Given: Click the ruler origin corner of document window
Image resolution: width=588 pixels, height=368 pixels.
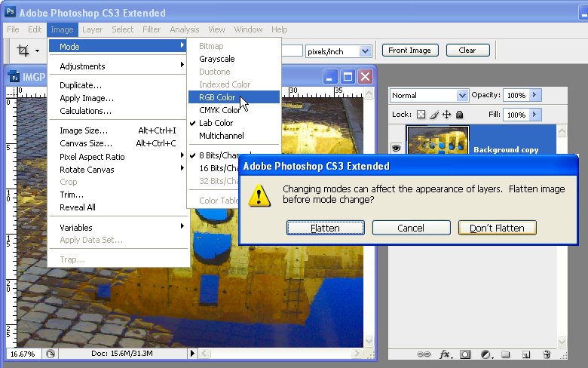Looking at the screenshot, I should [11, 92].
